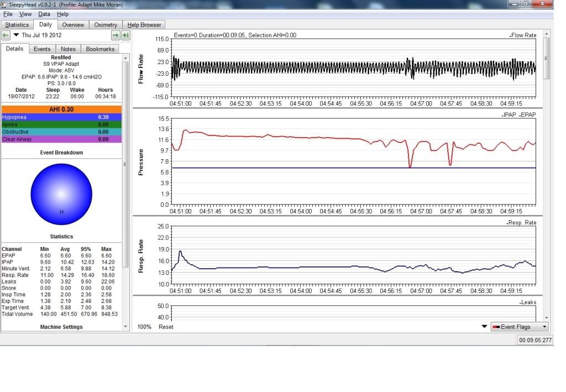
Task: Click the Event Breakdown heading
Action: coord(61,153)
